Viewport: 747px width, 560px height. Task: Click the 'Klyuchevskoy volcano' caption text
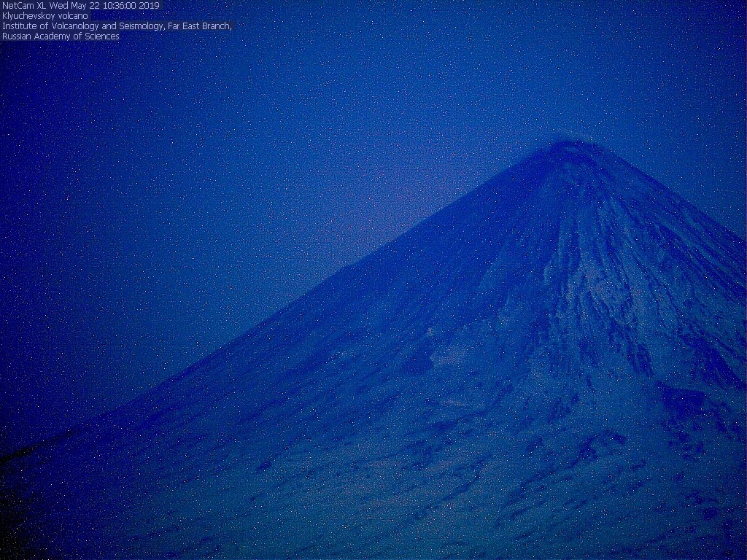click(45, 16)
